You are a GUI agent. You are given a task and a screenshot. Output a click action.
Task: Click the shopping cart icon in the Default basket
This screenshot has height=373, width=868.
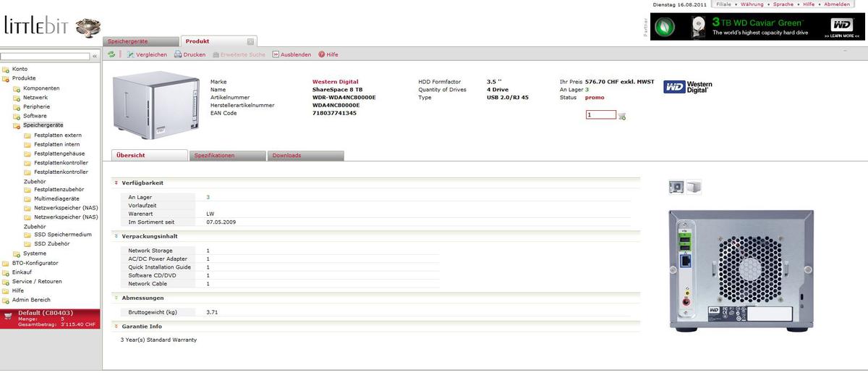[x=9, y=314]
